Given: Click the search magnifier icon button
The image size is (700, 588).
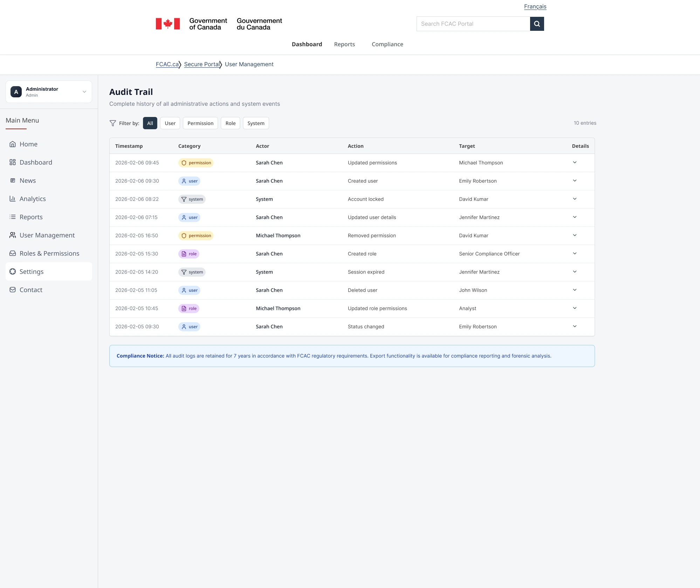Looking at the screenshot, I should pyautogui.click(x=537, y=24).
